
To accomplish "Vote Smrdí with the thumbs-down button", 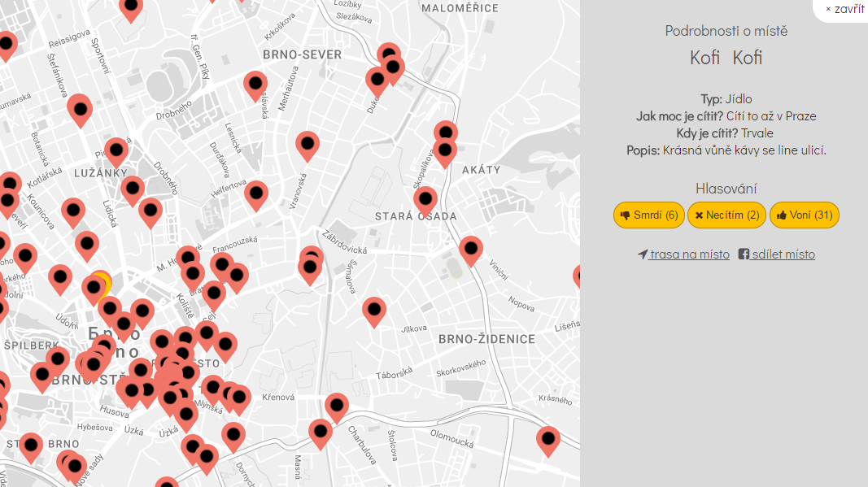I will [649, 215].
